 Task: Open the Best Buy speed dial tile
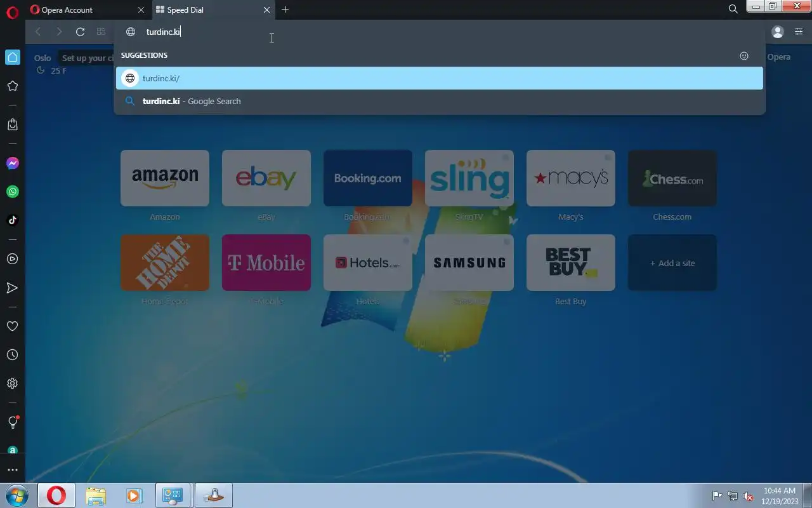[571, 263]
